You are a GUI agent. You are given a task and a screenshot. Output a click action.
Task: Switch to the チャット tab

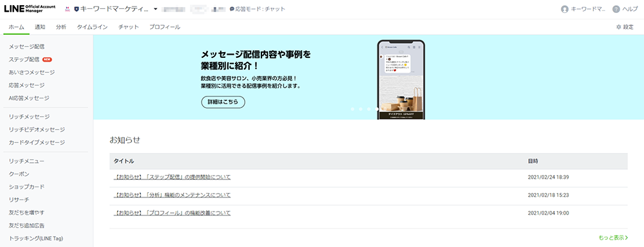point(129,27)
